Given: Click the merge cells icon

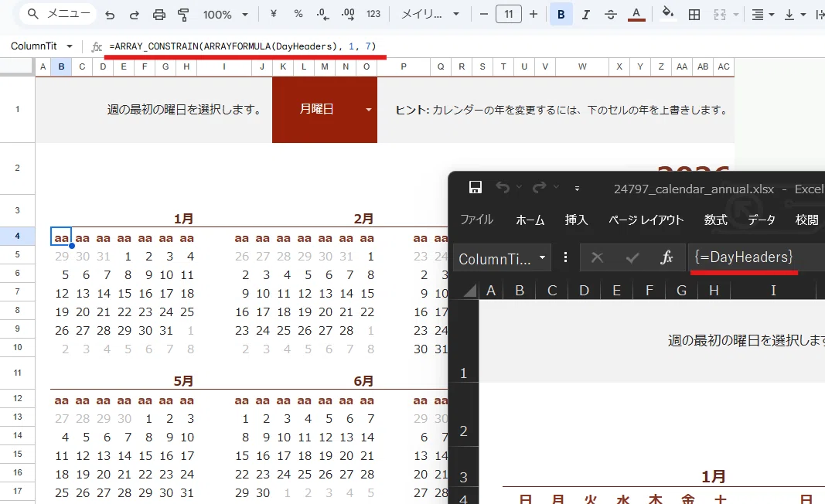Looking at the screenshot, I should coord(720,14).
